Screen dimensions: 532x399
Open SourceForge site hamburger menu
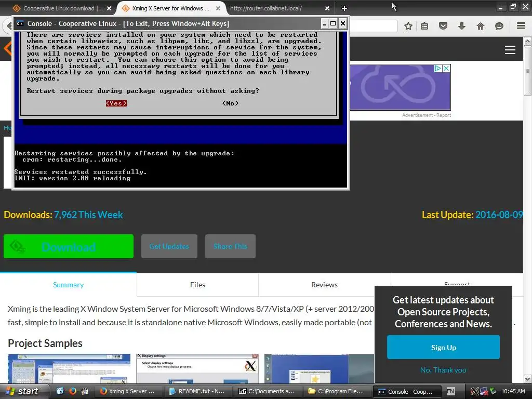point(510,50)
